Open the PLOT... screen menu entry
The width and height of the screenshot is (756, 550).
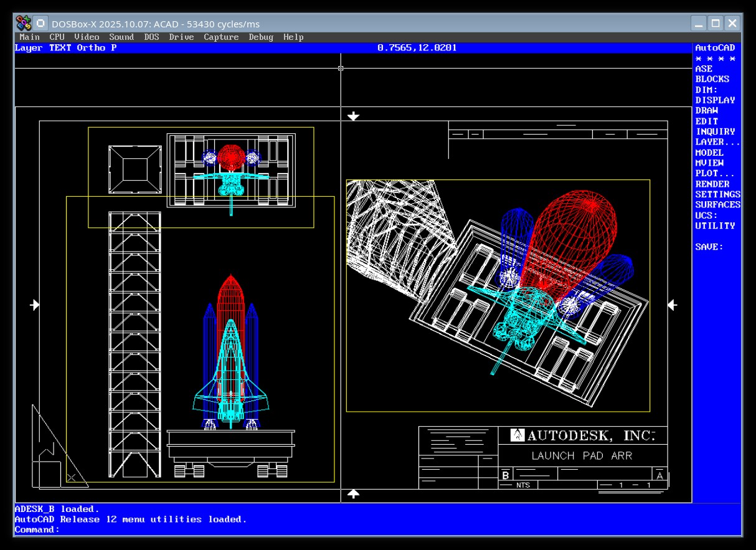[x=714, y=174]
